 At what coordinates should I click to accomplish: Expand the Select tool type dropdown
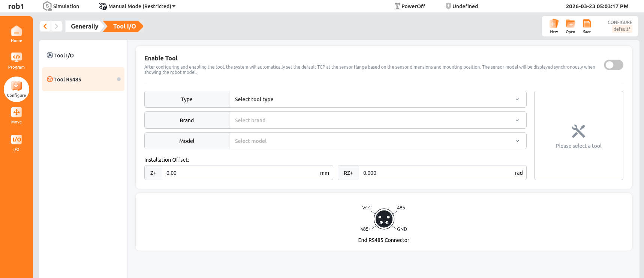pos(377,99)
